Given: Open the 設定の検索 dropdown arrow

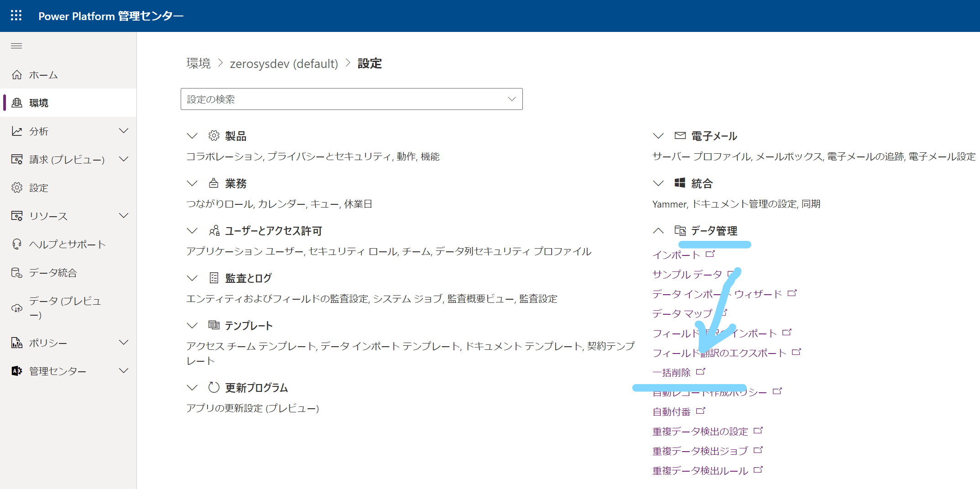Looking at the screenshot, I should pos(512,99).
